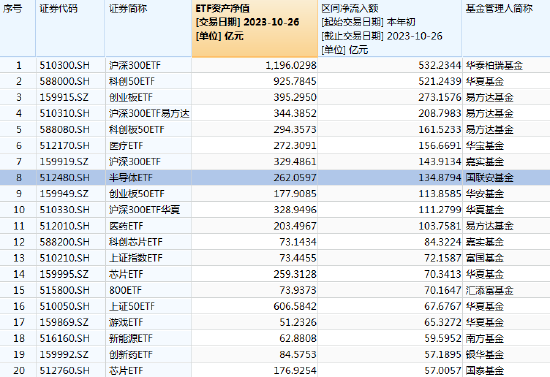This screenshot has height=377, width=550.
Task: Select code 159992.SZ
Action: click(64, 355)
